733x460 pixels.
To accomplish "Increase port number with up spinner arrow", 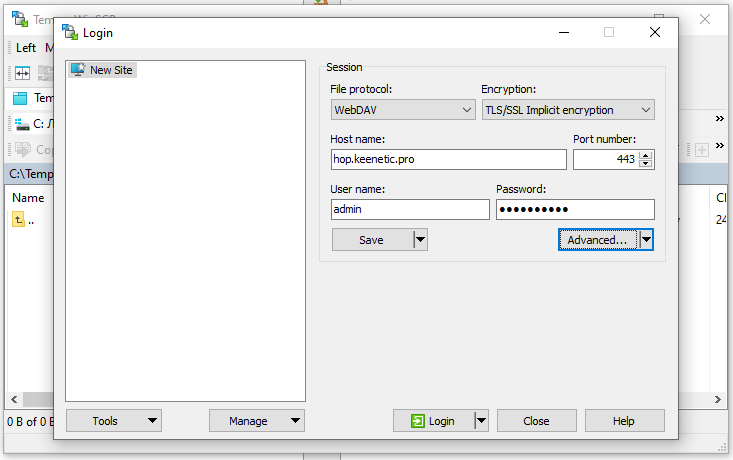I will click(x=646, y=155).
